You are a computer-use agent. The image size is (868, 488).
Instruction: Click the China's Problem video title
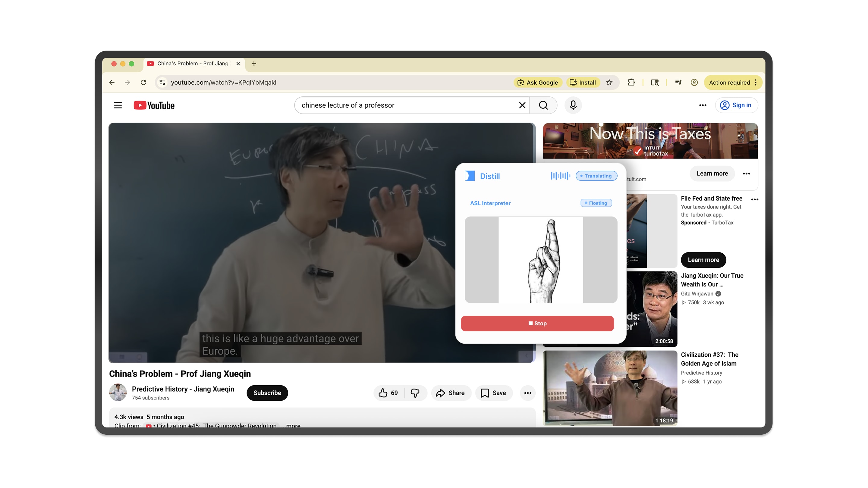180,374
